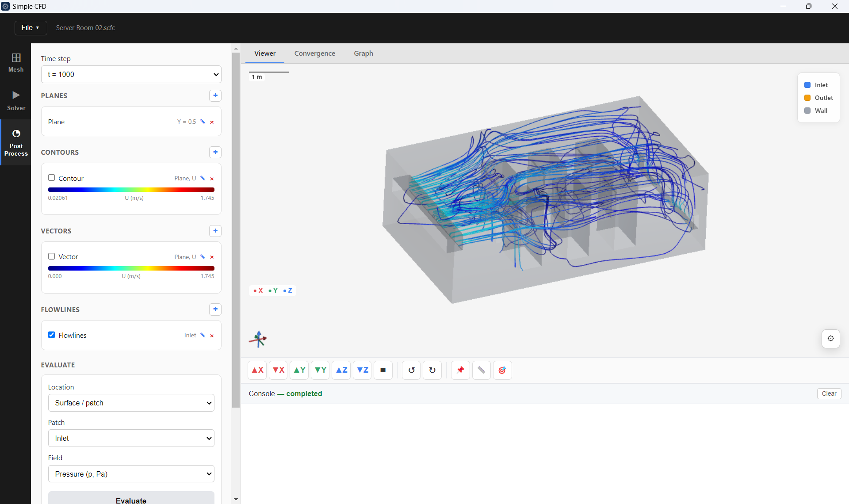
Task: Click the Outlet orange legend swatch
Action: (807, 98)
